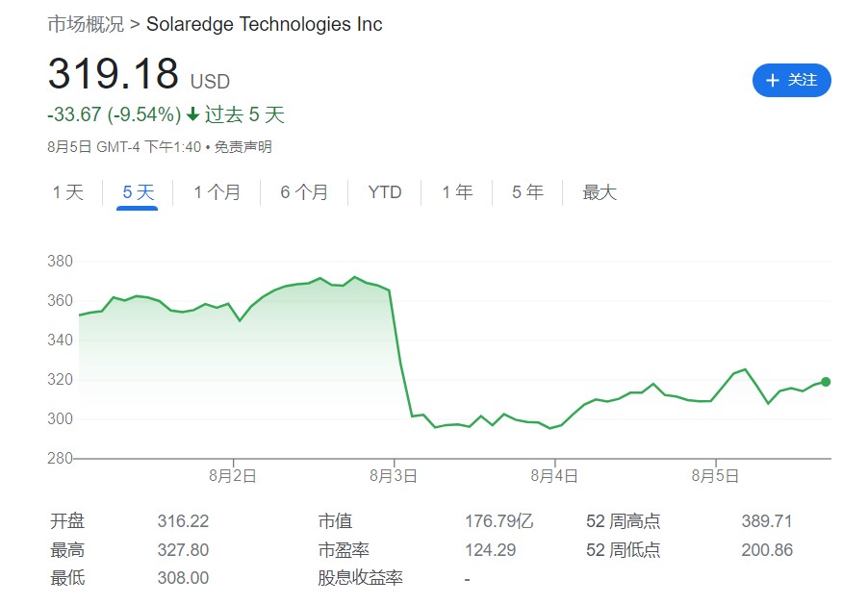Select the 5 天 time range tab
This screenshot has height=605, width=868.
pyautogui.click(x=138, y=192)
